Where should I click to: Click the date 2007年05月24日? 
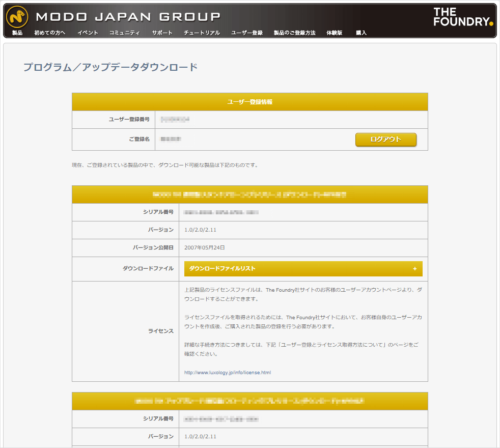pyautogui.click(x=204, y=247)
